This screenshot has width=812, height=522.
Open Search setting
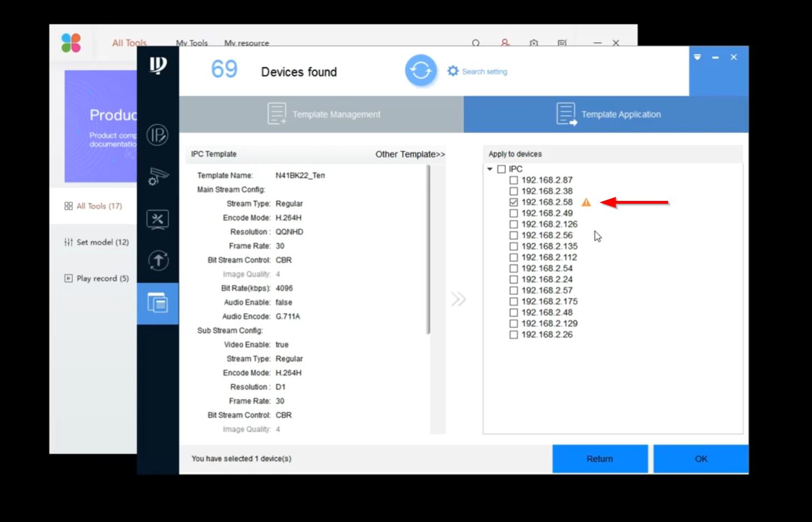pos(484,72)
